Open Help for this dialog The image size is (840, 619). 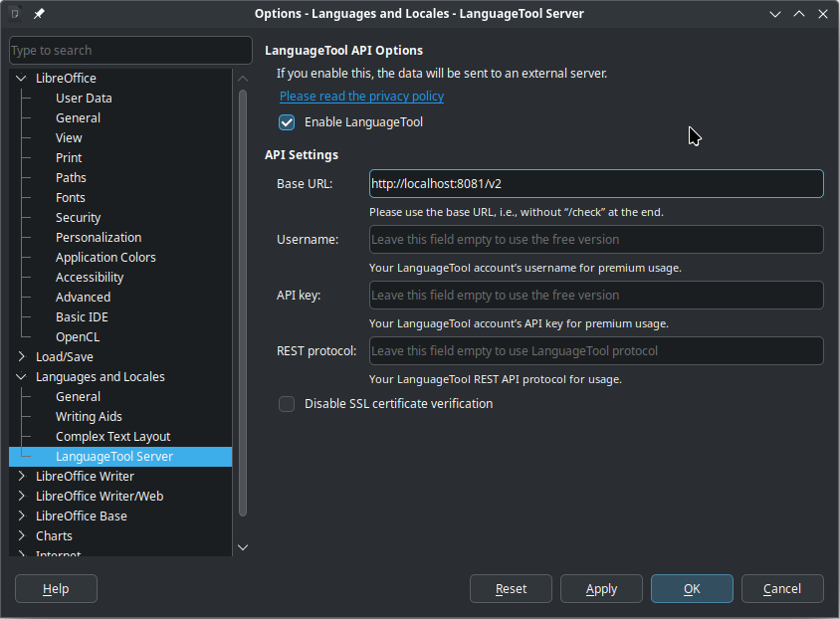tap(56, 588)
